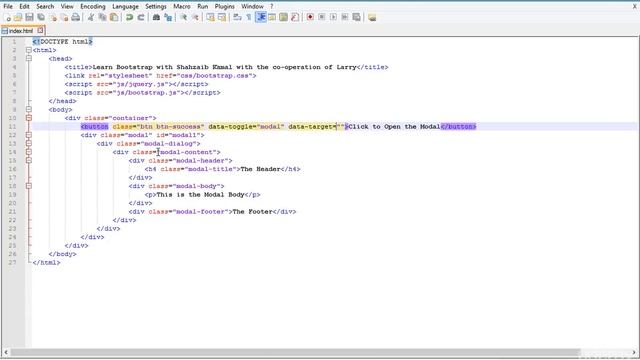Click the Playback macro icon
This screenshot has width=640, height=360.
(333, 18)
